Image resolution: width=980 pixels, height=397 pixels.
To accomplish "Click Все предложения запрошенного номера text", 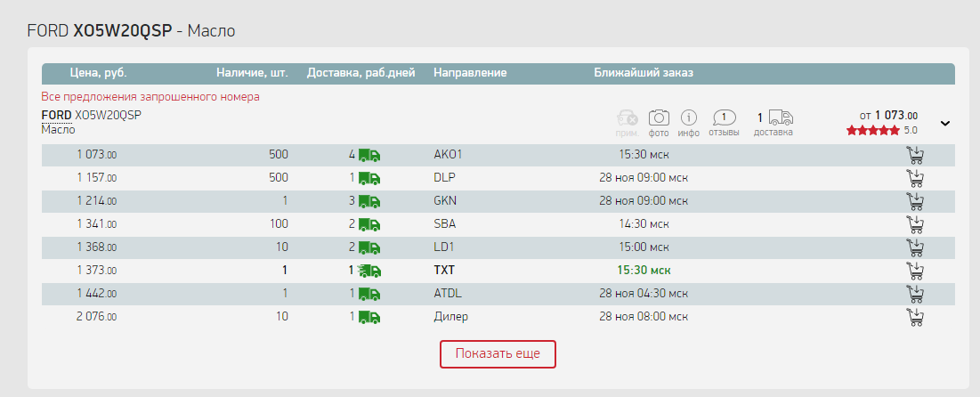I will (x=150, y=97).
